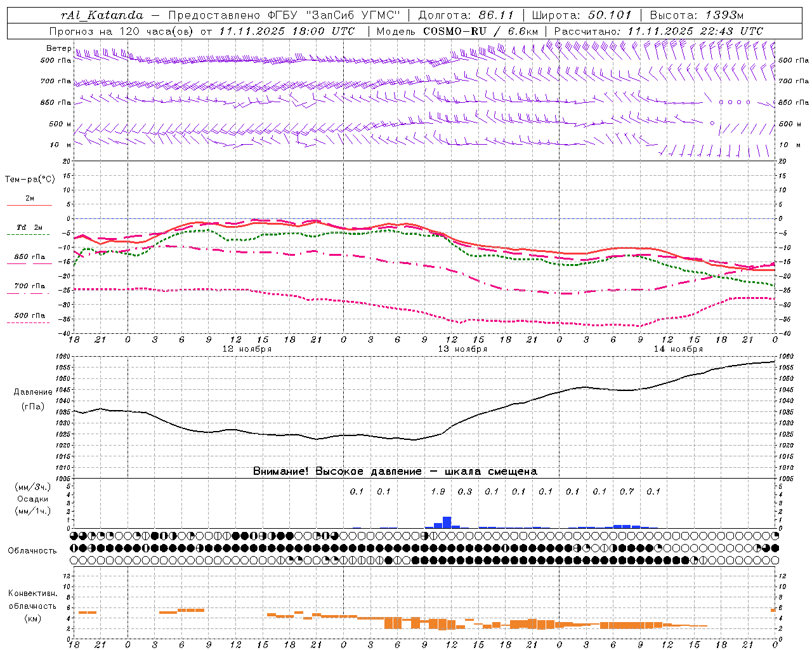The image size is (812, 650).
Task: Click the 13 ноября date label
Action: coord(462,349)
